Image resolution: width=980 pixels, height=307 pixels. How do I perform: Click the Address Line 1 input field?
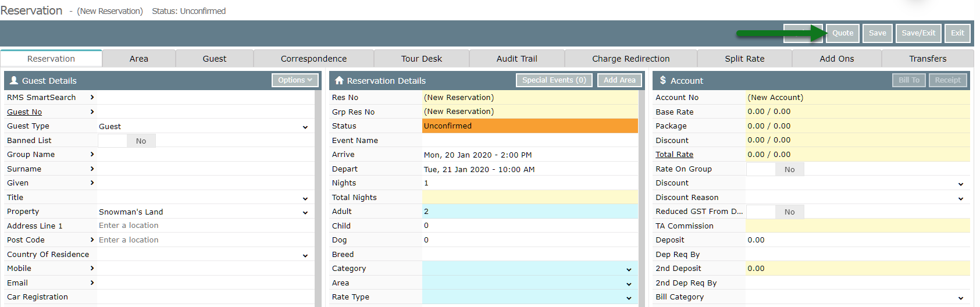tap(205, 226)
